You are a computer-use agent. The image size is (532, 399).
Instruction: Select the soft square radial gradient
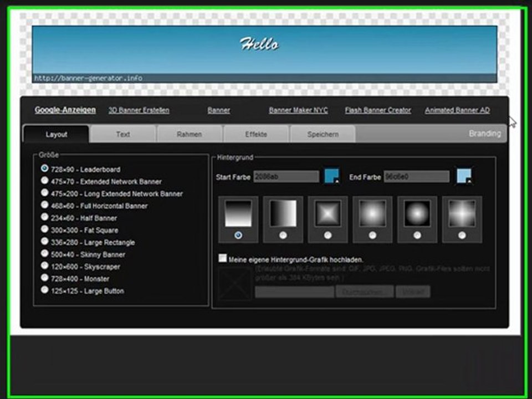click(372, 213)
